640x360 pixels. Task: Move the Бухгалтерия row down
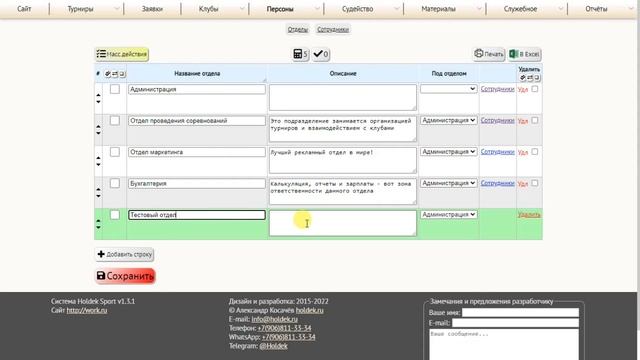point(98,196)
